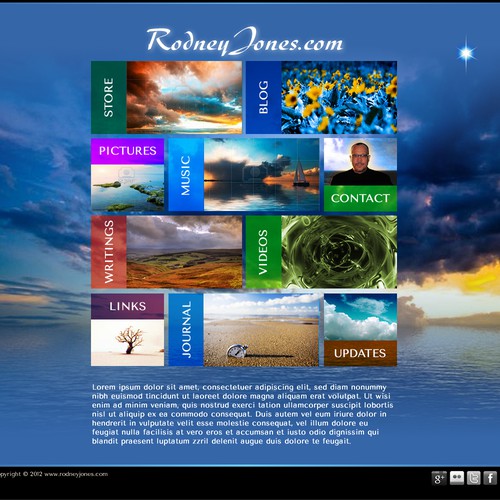Go to the MUSIC menu label
This screenshot has width=500, height=500.
[186, 175]
